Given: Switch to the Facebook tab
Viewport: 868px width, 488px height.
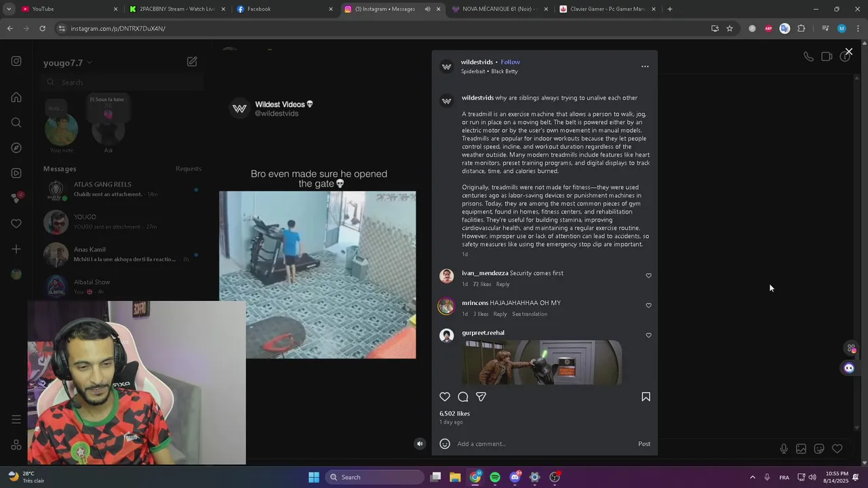Looking at the screenshot, I should pyautogui.click(x=285, y=9).
